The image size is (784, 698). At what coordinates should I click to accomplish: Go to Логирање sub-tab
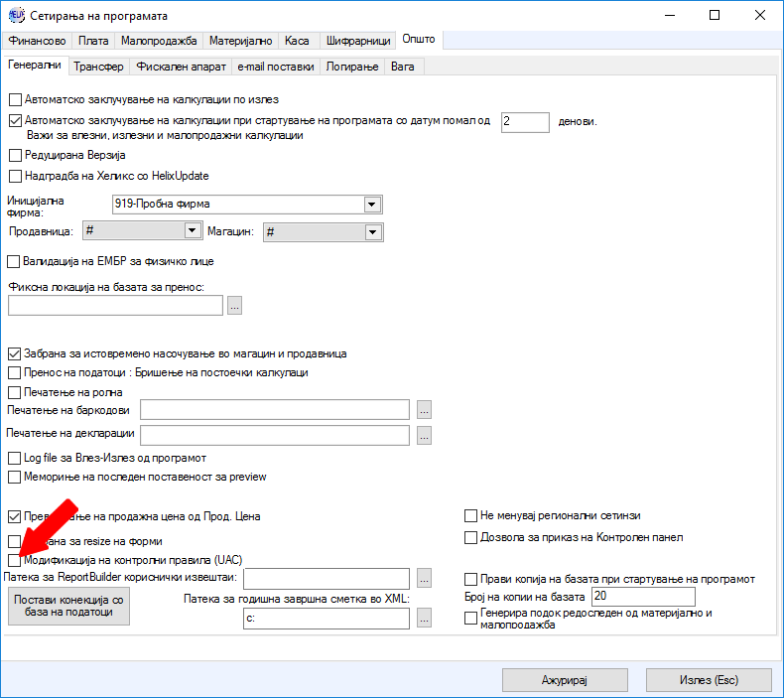(352, 67)
